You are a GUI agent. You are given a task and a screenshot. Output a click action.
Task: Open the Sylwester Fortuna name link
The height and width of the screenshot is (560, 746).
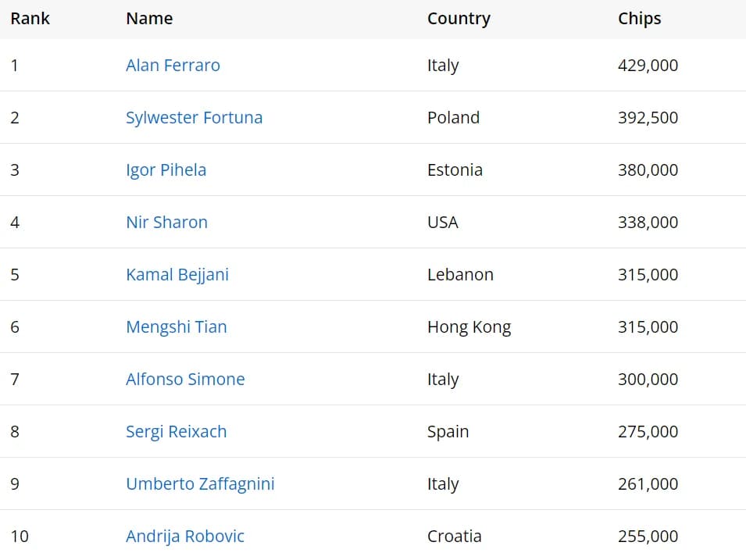pyautogui.click(x=194, y=117)
